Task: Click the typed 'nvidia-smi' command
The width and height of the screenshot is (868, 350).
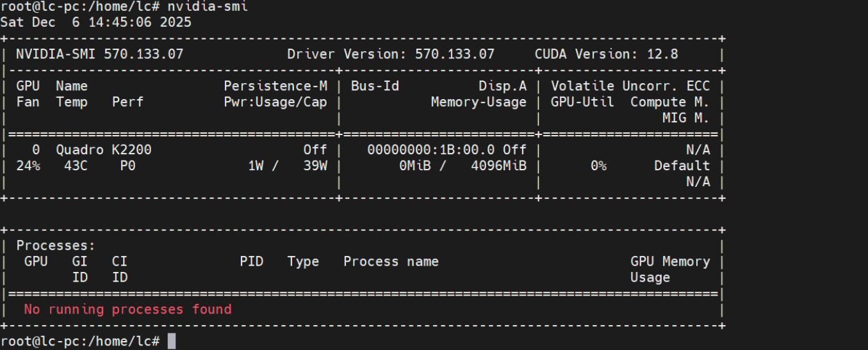Action: point(207,6)
